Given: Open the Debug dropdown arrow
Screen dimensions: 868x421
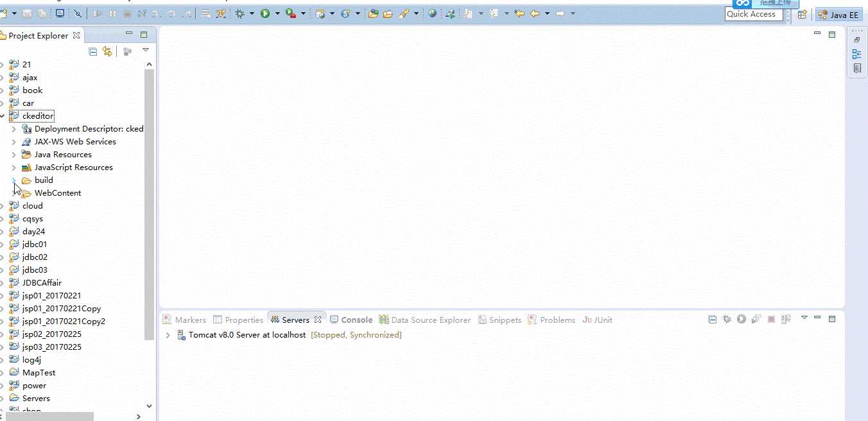Looking at the screenshot, I should click(x=252, y=13).
